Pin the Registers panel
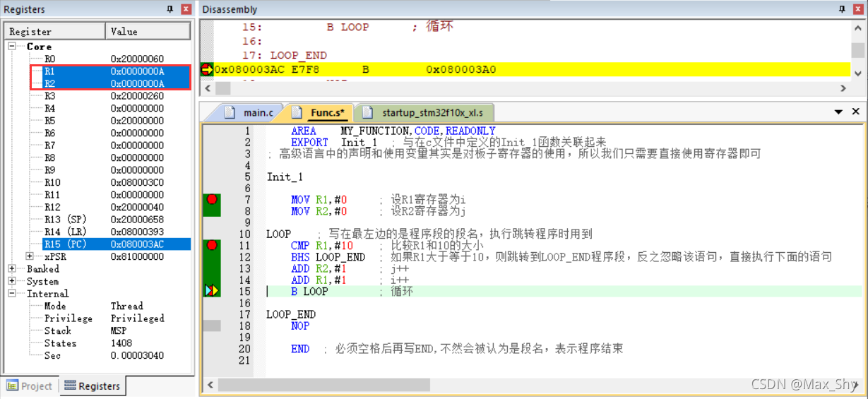The image size is (868, 399). point(170,10)
